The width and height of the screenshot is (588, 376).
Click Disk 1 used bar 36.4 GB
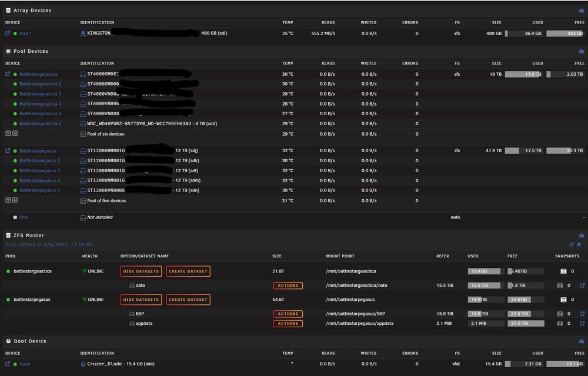(x=524, y=33)
